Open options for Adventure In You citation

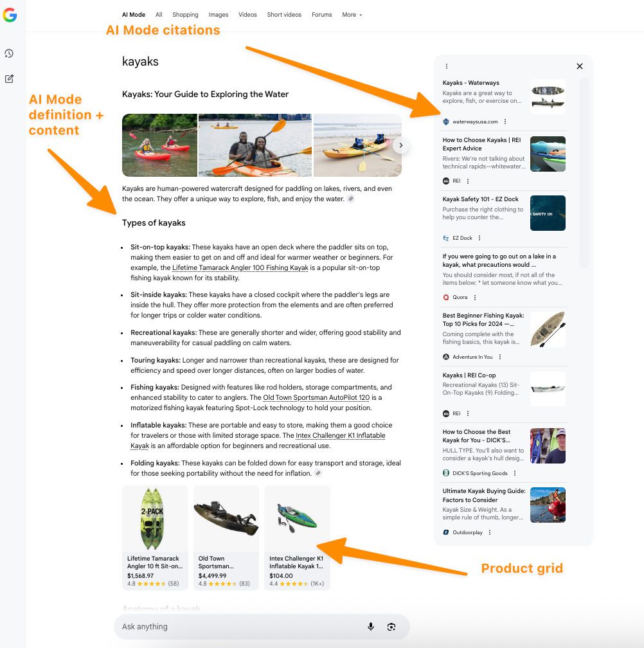tap(500, 357)
